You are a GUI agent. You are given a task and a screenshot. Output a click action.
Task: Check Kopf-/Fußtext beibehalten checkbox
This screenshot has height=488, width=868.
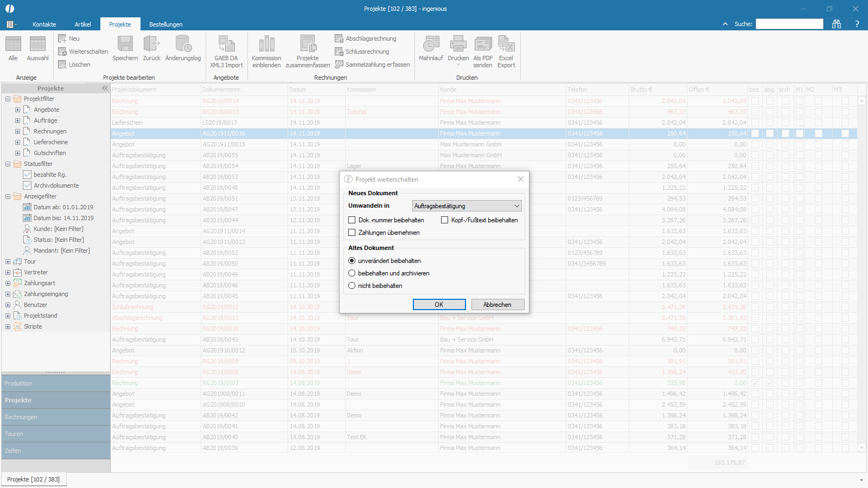(x=445, y=220)
